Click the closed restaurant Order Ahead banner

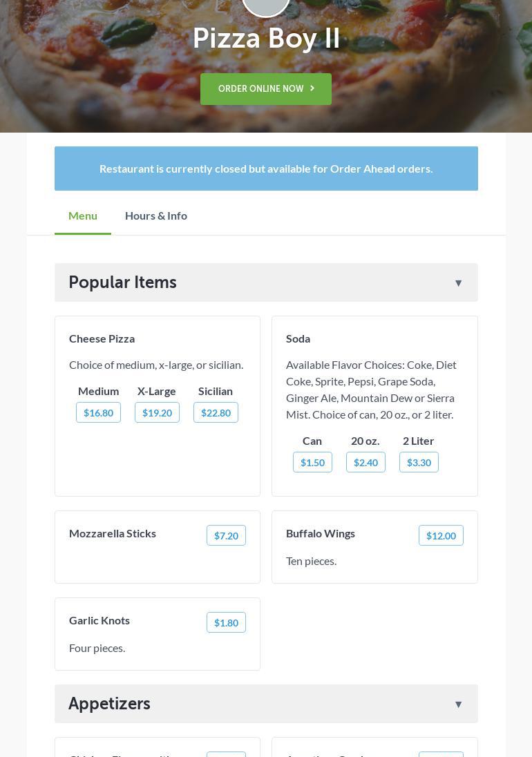[x=266, y=169]
